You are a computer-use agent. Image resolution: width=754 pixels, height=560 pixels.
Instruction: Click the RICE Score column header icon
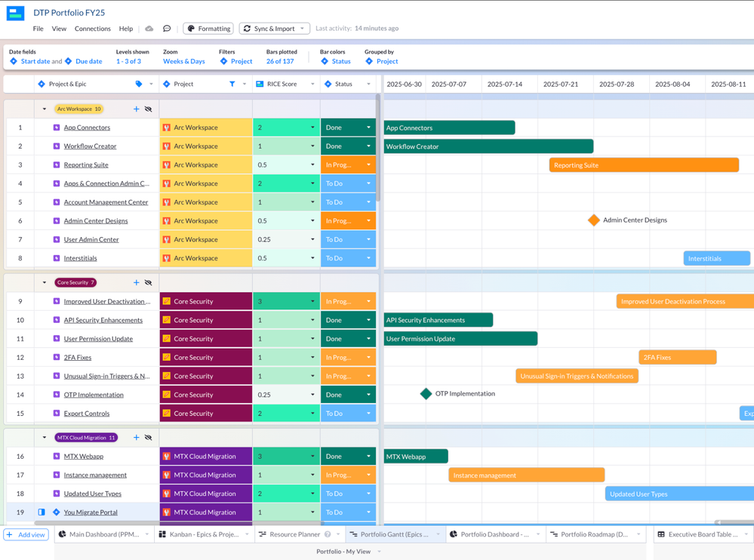pos(260,84)
